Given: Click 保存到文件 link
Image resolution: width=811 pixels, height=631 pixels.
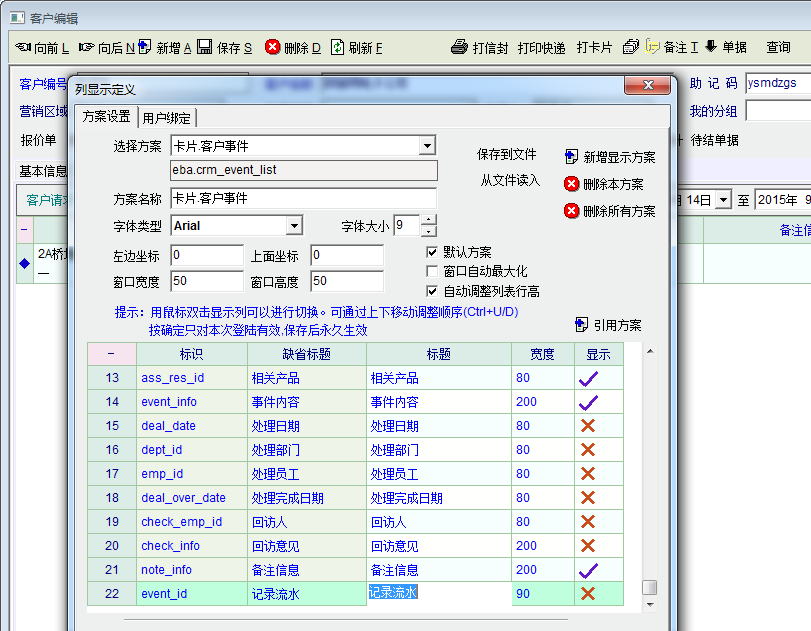Looking at the screenshot, I should click(x=507, y=155).
